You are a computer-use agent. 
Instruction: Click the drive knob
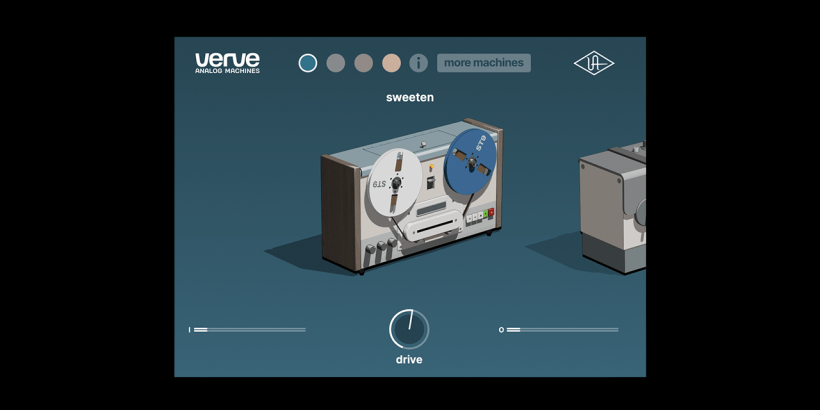(409, 329)
